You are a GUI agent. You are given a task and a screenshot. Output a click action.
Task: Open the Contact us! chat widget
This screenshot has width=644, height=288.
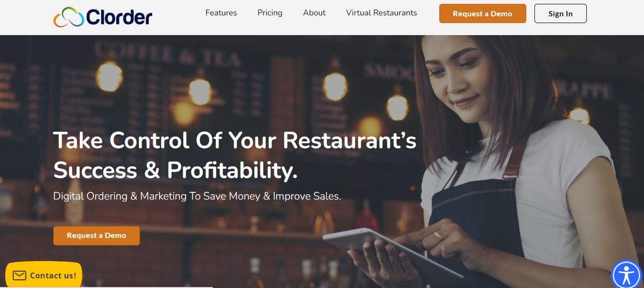pos(44,275)
